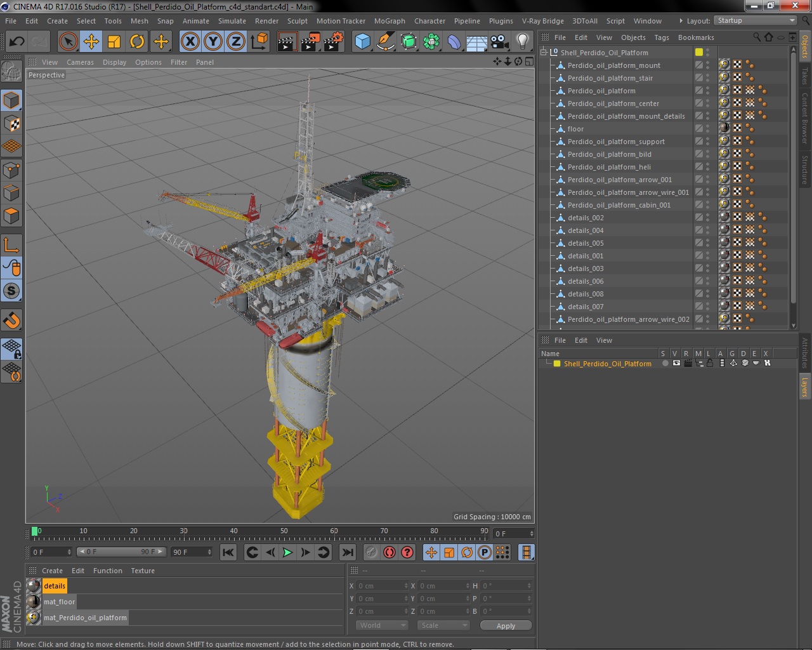The image size is (812, 650).
Task: Click the Apply button
Action: coord(506,626)
